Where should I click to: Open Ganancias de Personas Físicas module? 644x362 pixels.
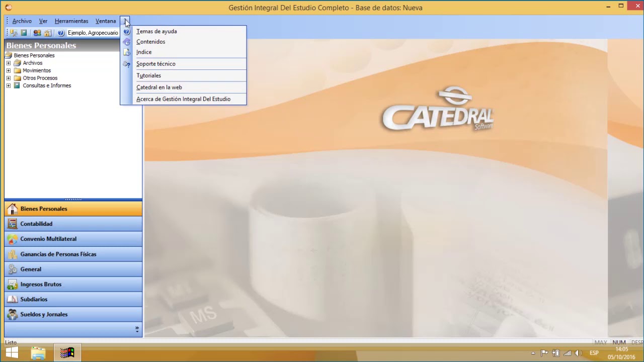coord(73,254)
